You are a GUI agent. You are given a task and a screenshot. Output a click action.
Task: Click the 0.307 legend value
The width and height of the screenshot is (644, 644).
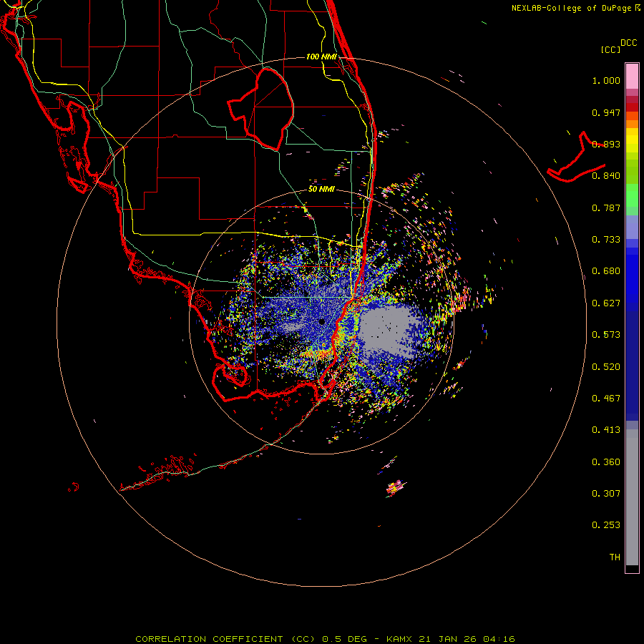(x=606, y=494)
